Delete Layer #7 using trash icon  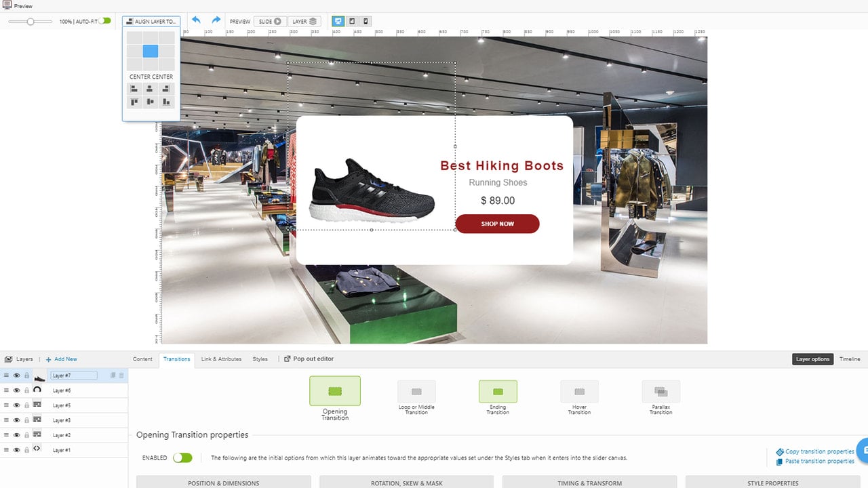(122, 375)
